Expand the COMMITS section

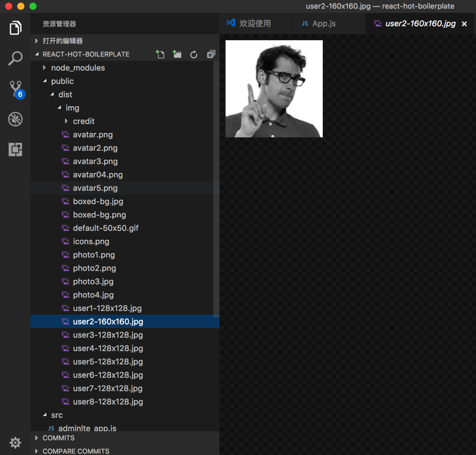click(x=125, y=438)
